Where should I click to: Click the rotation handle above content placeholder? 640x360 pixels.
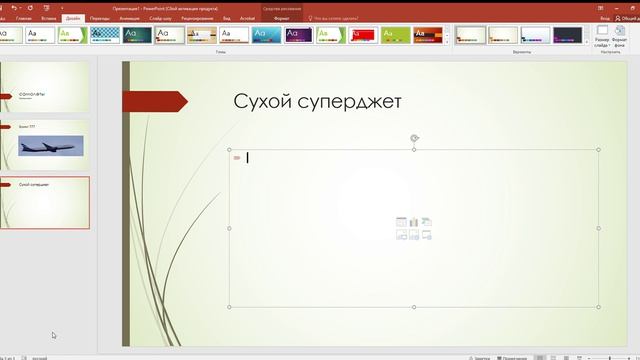[x=414, y=138]
